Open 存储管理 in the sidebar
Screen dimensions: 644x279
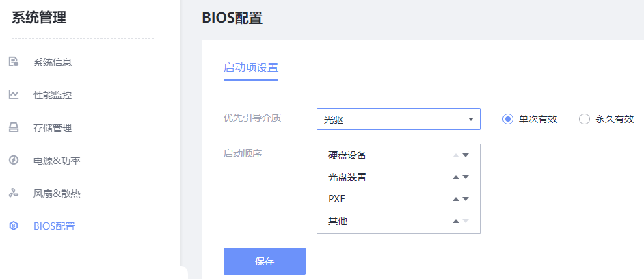[53, 128]
